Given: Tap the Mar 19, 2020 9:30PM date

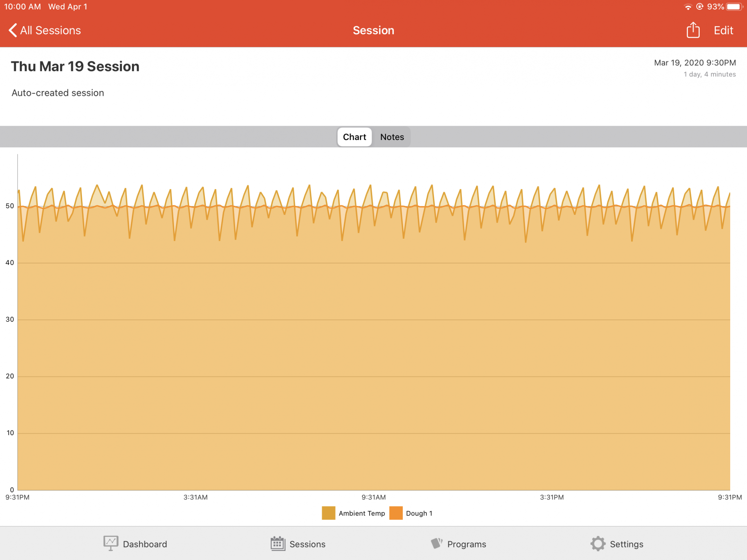Looking at the screenshot, I should tap(694, 63).
